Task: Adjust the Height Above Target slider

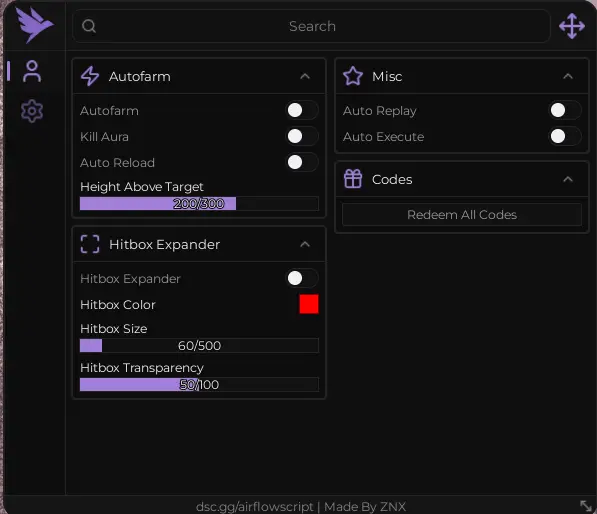Action: tap(199, 204)
